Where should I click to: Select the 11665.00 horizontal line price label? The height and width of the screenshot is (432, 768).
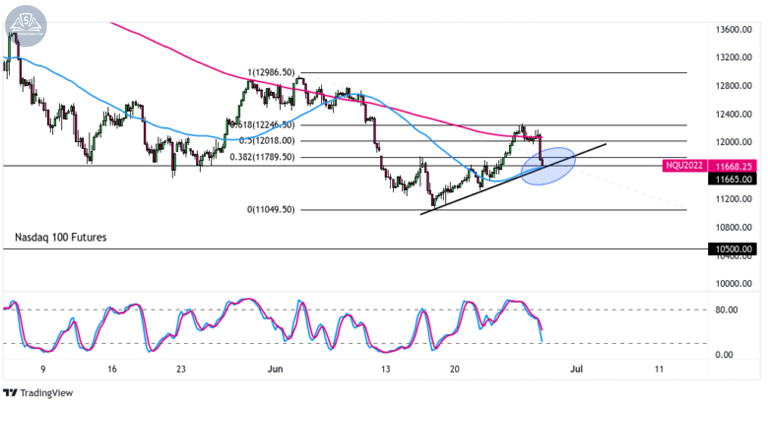point(733,179)
